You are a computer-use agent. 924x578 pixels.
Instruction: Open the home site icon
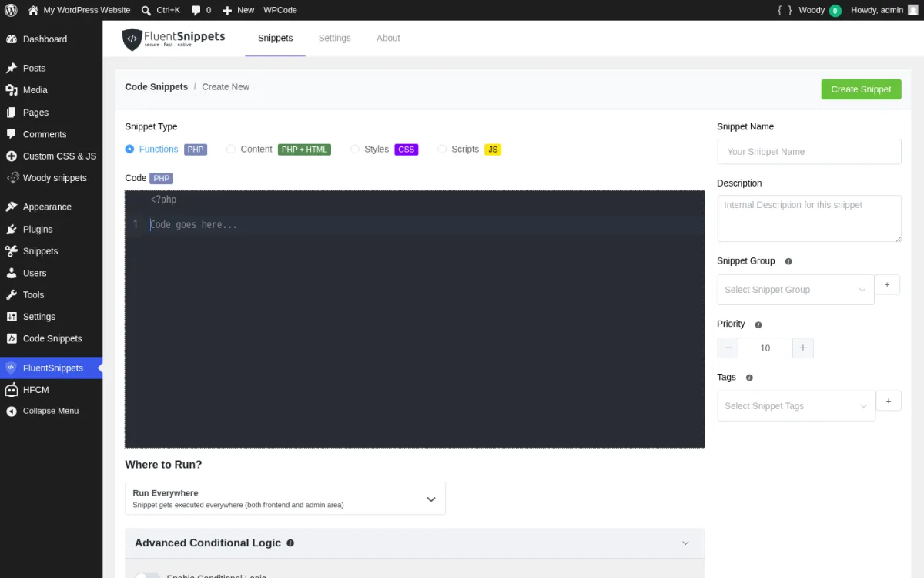pyautogui.click(x=33, y=10)
